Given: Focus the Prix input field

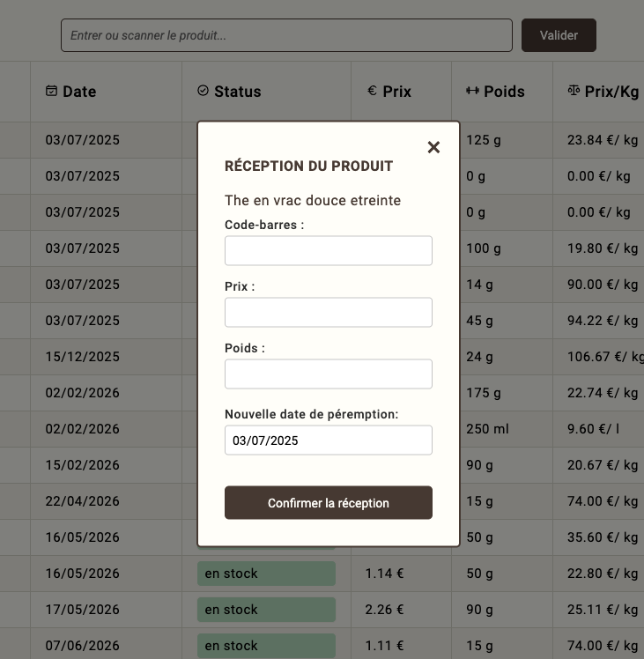Looking at the screenshot, I should pos(328,312).
